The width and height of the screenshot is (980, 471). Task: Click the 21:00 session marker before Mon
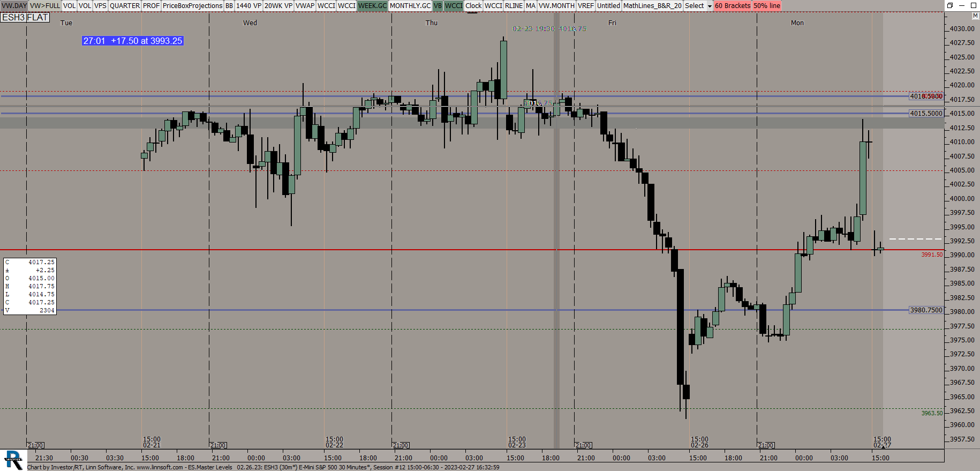tap(766, 445)
